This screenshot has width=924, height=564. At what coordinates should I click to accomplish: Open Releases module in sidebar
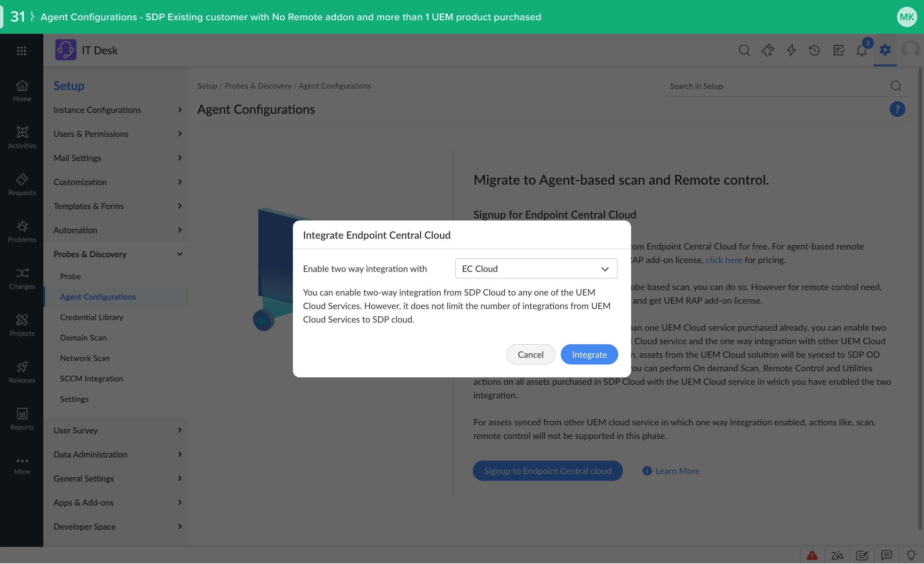click(x=22, y=372)
